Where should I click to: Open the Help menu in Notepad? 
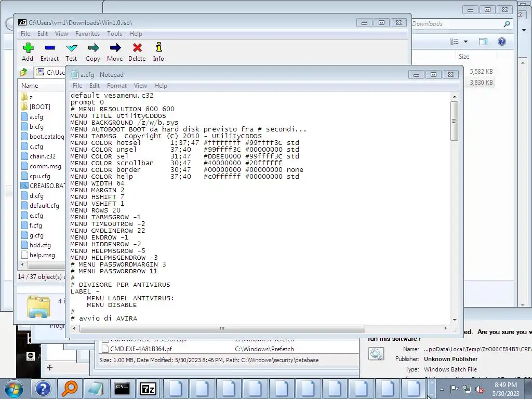[x=161, y=86]
